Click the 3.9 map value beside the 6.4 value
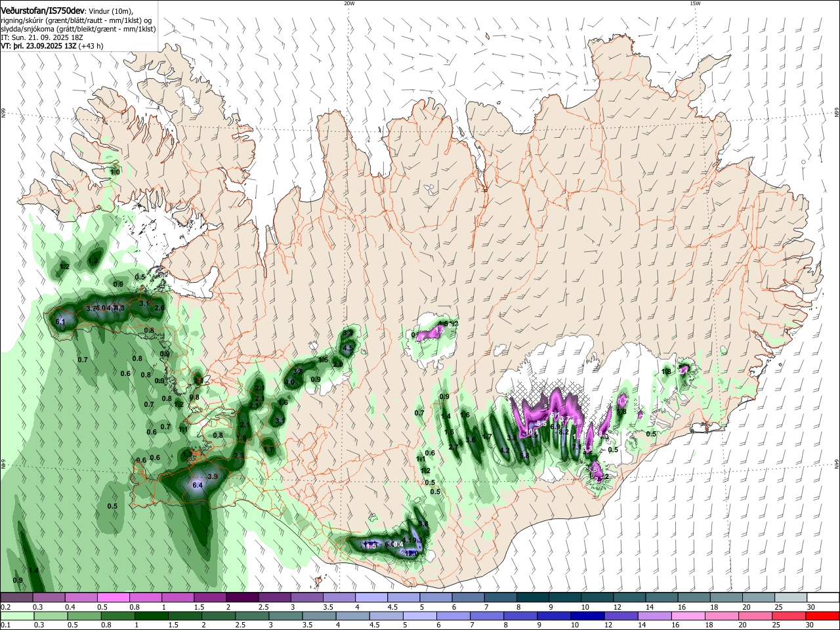 point(212,476)
